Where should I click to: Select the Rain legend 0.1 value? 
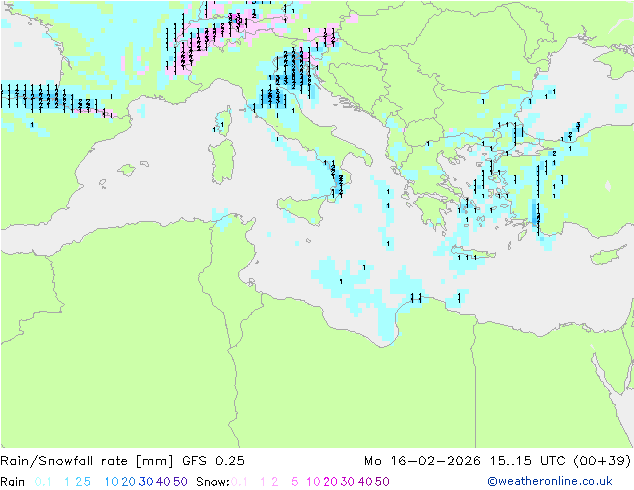(43, 482)
